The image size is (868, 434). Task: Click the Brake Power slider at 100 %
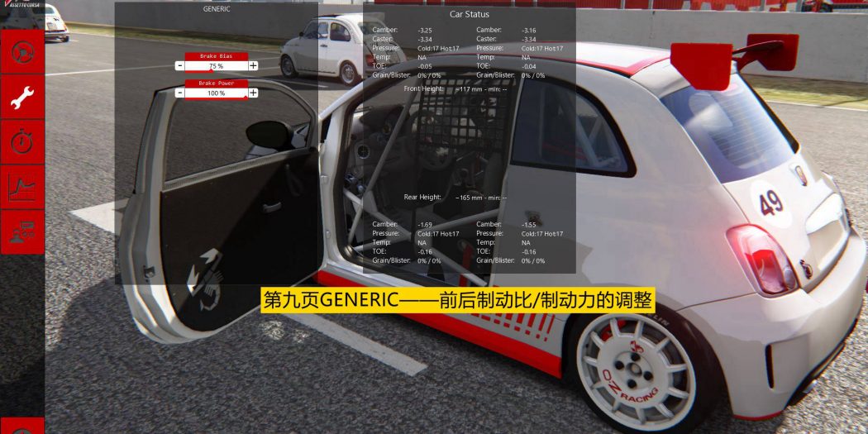coord(217,93)
